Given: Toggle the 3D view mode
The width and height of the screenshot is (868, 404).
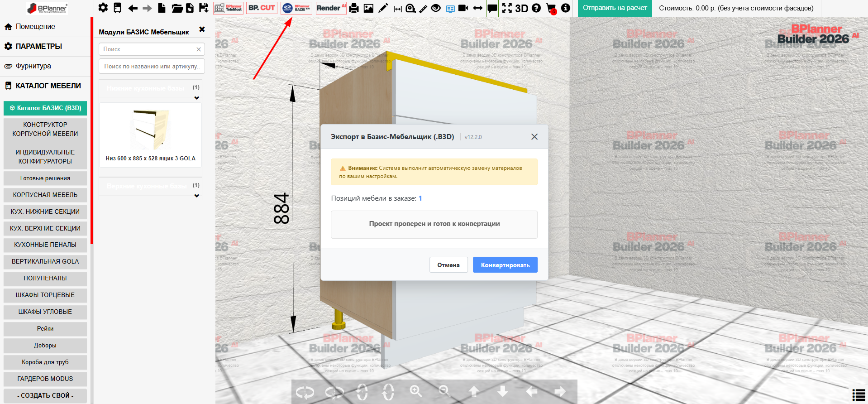Looking at the screenshot, I should point(522,8).
